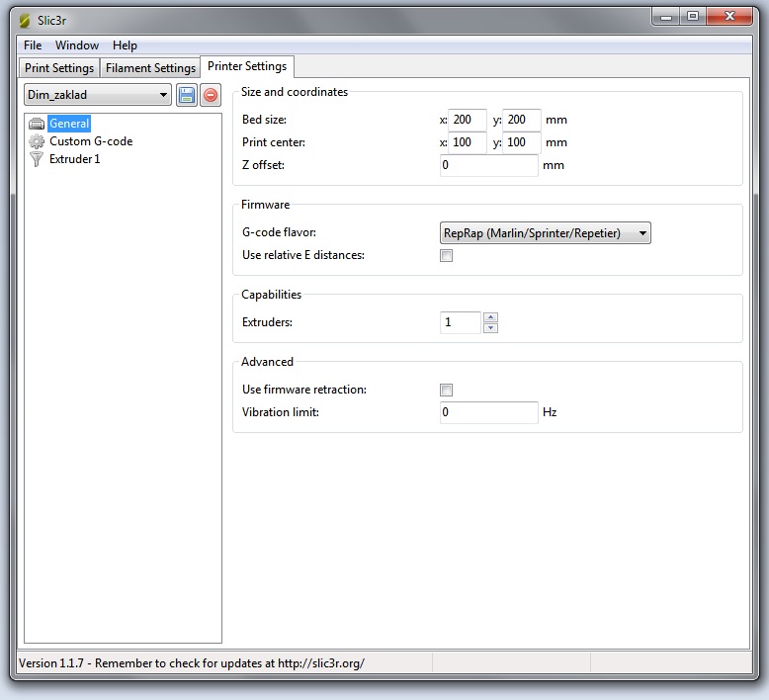
Task: Decrease Extruders count with down arrow
Action: pos(490,328)
